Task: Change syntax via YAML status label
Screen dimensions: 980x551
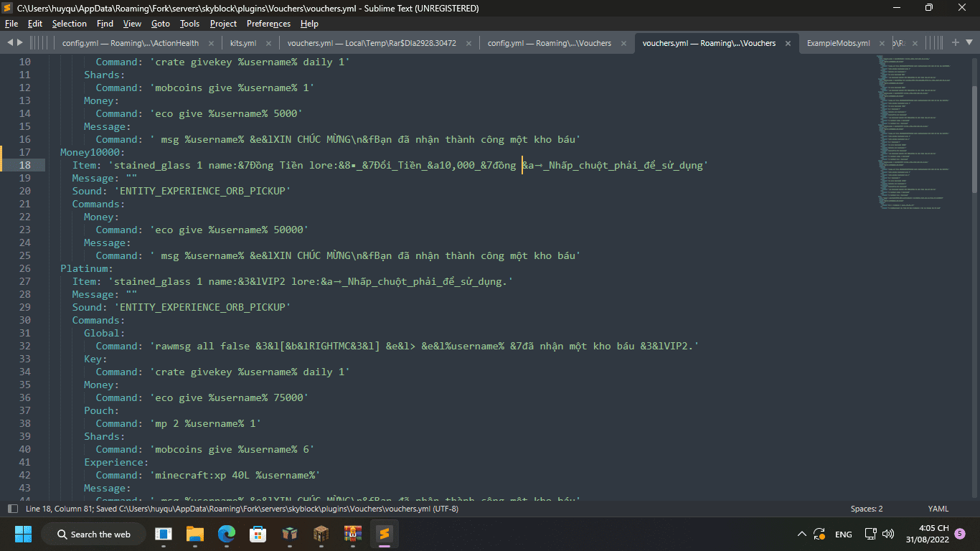Action: click(938, 509)
